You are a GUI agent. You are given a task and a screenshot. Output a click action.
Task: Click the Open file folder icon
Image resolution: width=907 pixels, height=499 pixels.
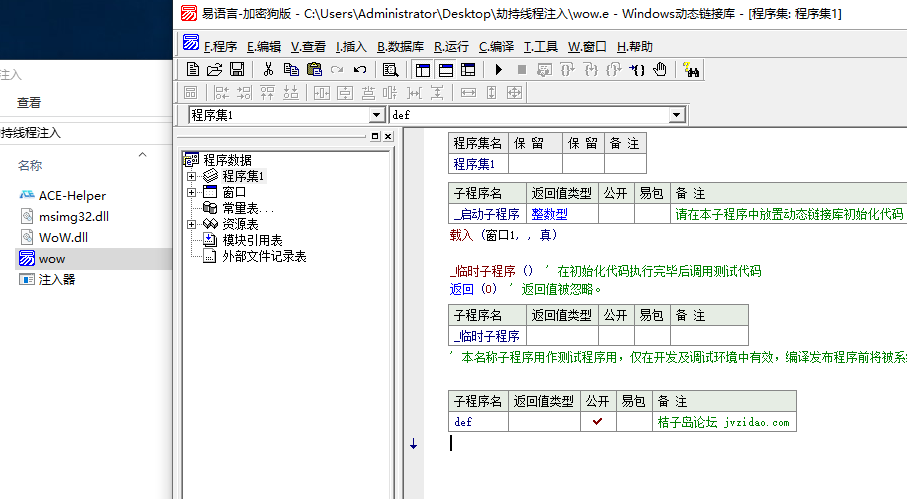tap(215, 70)
